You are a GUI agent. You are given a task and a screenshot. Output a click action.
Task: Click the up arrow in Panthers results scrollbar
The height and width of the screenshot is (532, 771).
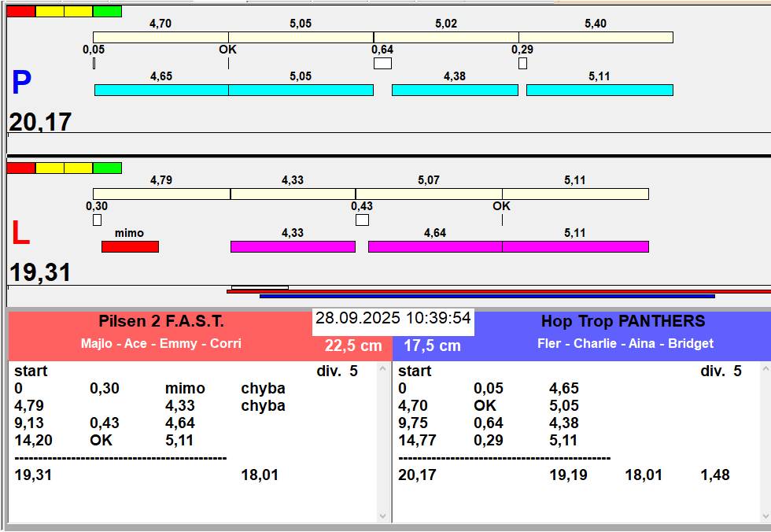765,368
